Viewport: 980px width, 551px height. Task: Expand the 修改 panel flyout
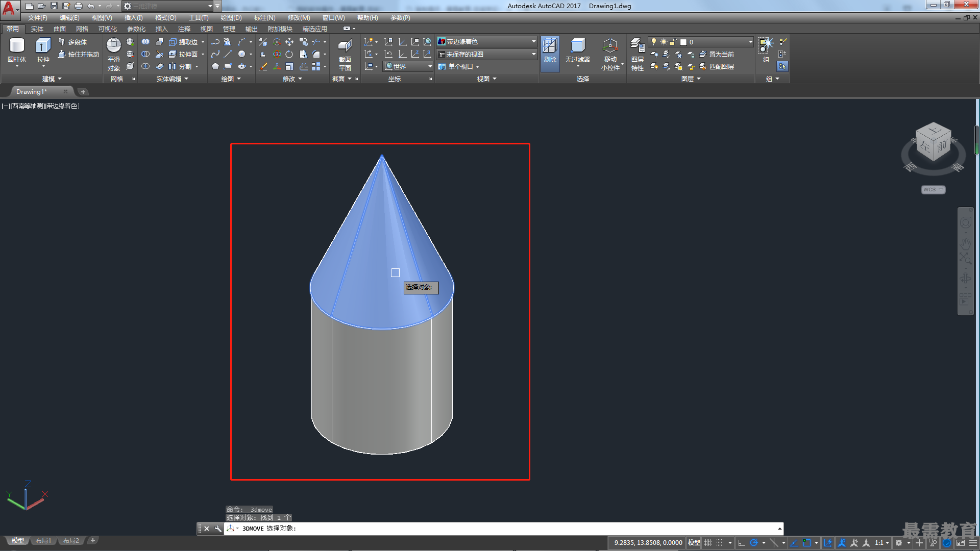tap(292, 79)
